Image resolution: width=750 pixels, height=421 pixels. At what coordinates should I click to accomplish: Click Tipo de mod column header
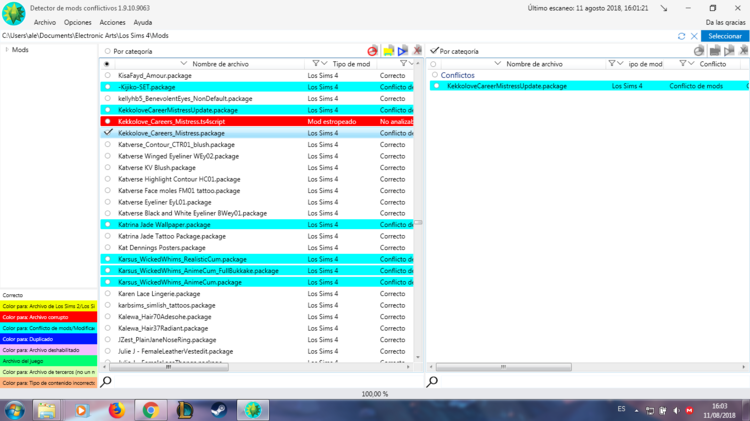pos(351,64)
